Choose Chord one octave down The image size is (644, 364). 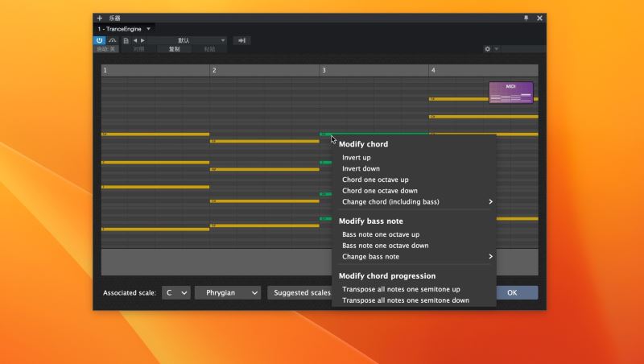(380, 191)
